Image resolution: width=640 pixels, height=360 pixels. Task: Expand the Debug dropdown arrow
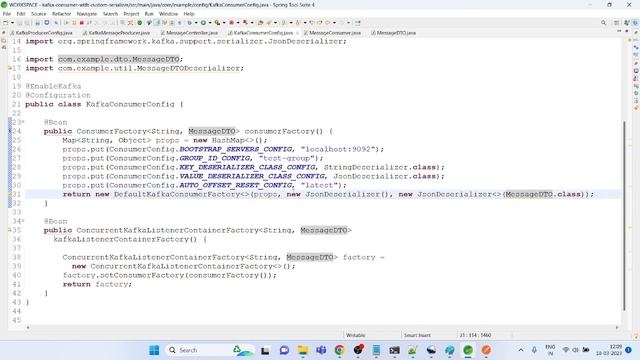click(x=196, y=23)
